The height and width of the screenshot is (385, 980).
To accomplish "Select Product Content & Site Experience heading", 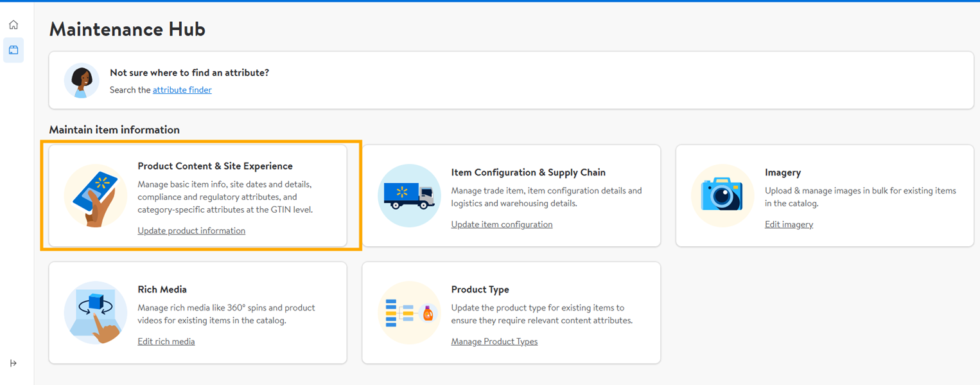I will [x=215, y=166].
